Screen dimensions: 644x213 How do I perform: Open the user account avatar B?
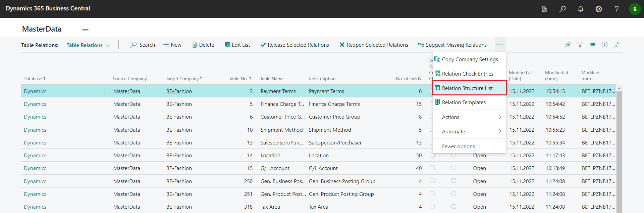point(635,9)
